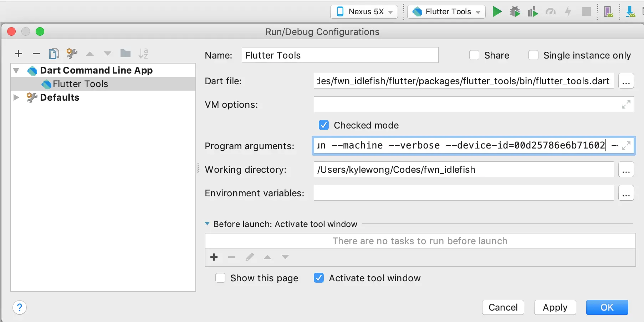Open the AVD Manager phone icon
This screenshot has height=322, width=644.
[x=608, y=11]
